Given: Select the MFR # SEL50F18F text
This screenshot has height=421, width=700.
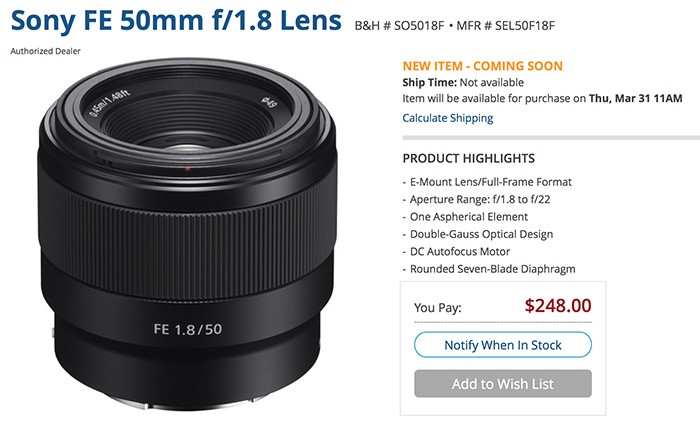Looking at the screenshot, I should tap(505, 26).
